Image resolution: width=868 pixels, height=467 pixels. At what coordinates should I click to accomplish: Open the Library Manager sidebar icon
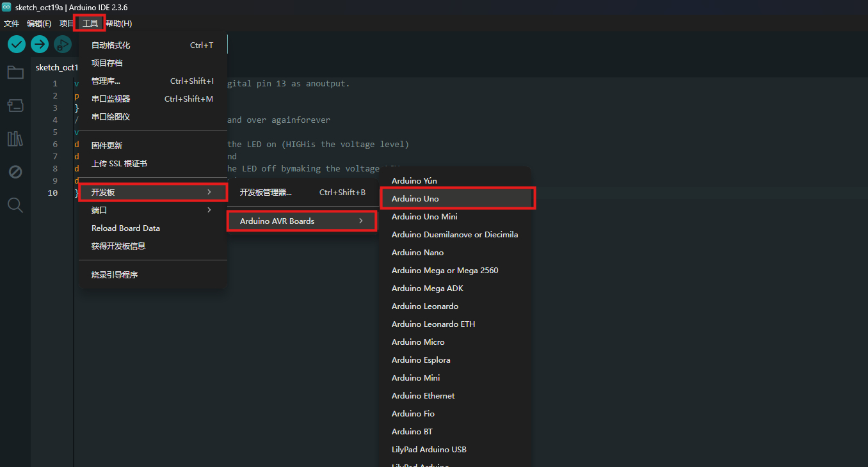[15, 139]
